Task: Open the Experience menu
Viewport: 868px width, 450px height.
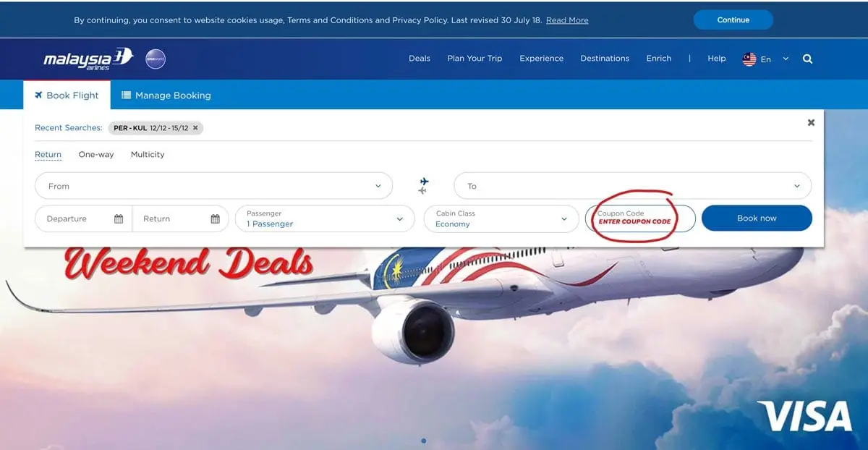Action: pos(541,59)
